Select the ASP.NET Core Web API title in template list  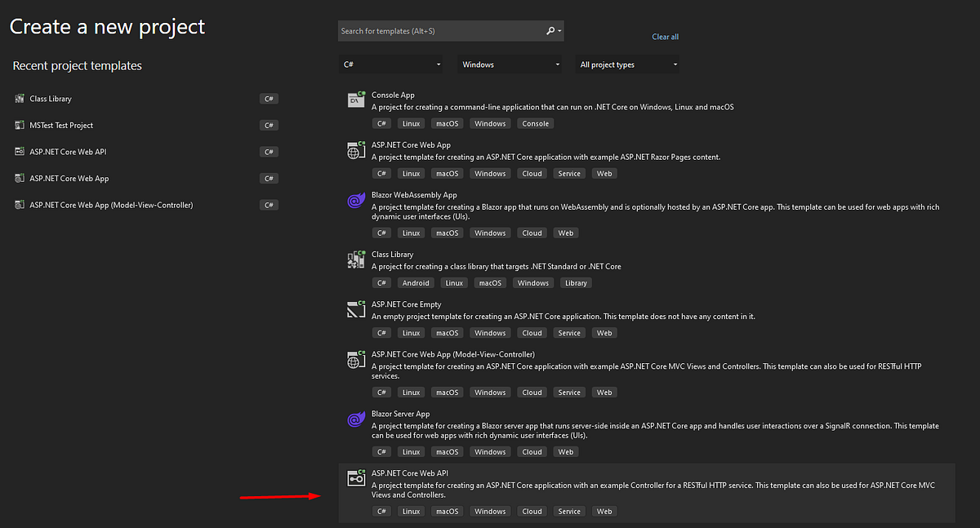tap(409, 473)
